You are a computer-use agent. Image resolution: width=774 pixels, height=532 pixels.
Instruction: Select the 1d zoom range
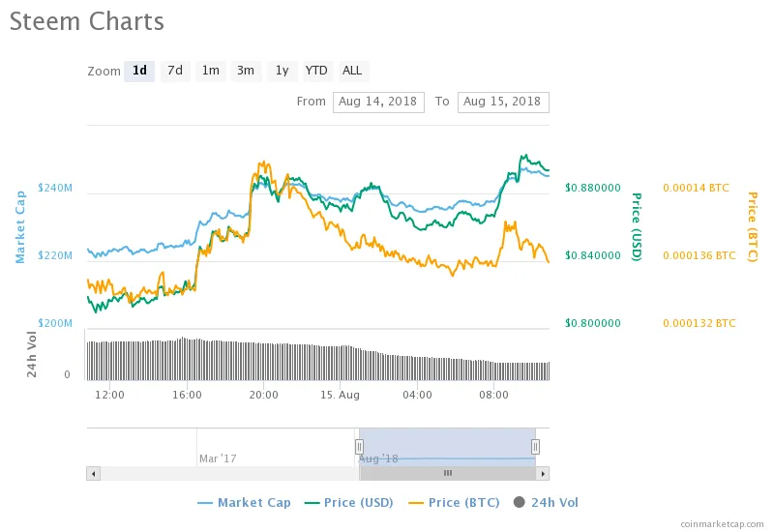pyautogui.click(x=139, y=71)
